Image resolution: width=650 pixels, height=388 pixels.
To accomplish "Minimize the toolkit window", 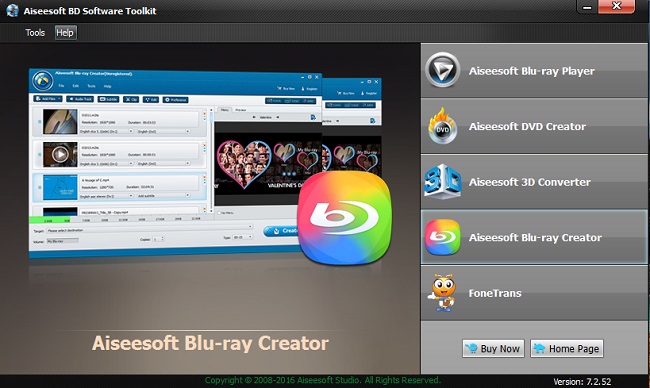I will point(587,7).
